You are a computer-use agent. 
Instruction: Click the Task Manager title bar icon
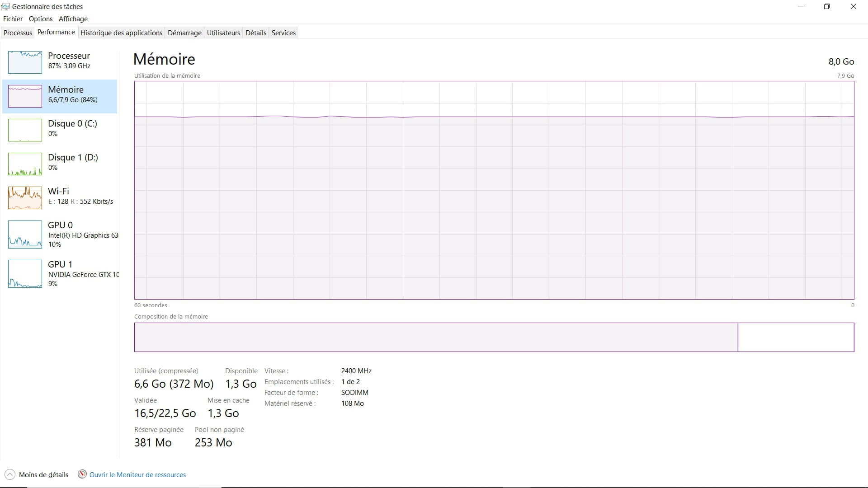[x=5, y=7]
